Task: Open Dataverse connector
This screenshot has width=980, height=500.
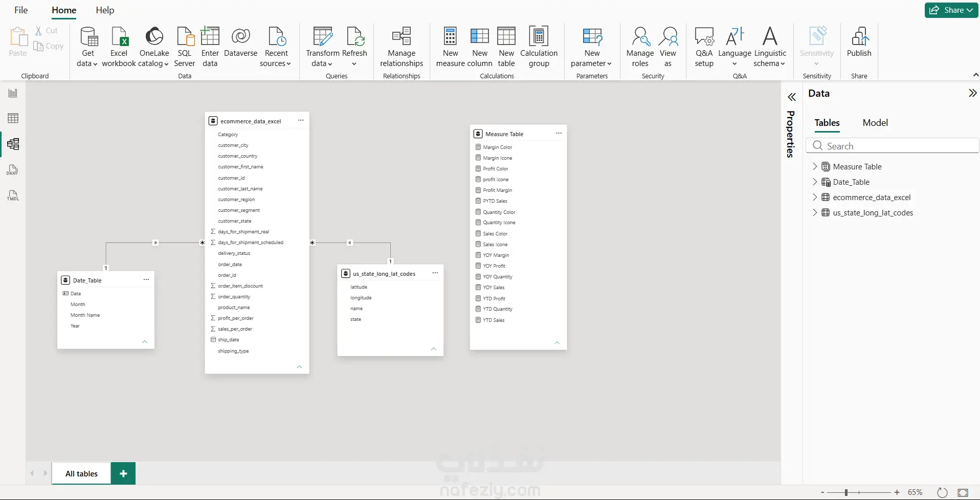Action: click(x=240, y=42)
